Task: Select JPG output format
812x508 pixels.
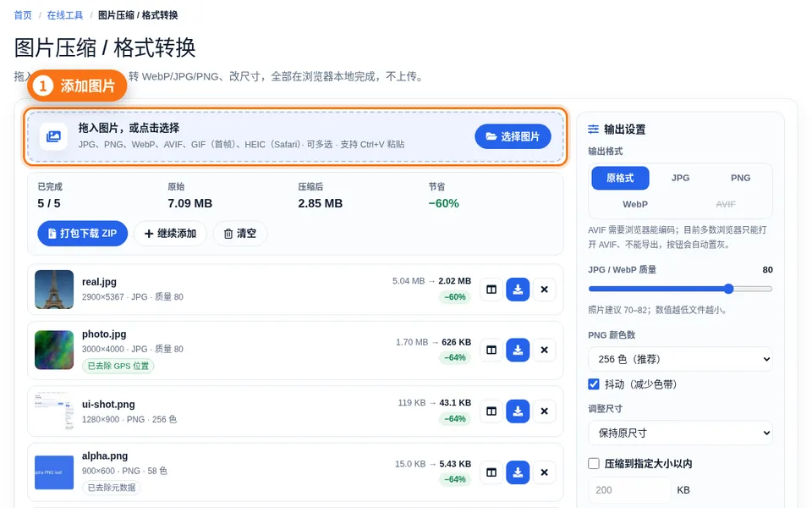Action: coord(680,178)
